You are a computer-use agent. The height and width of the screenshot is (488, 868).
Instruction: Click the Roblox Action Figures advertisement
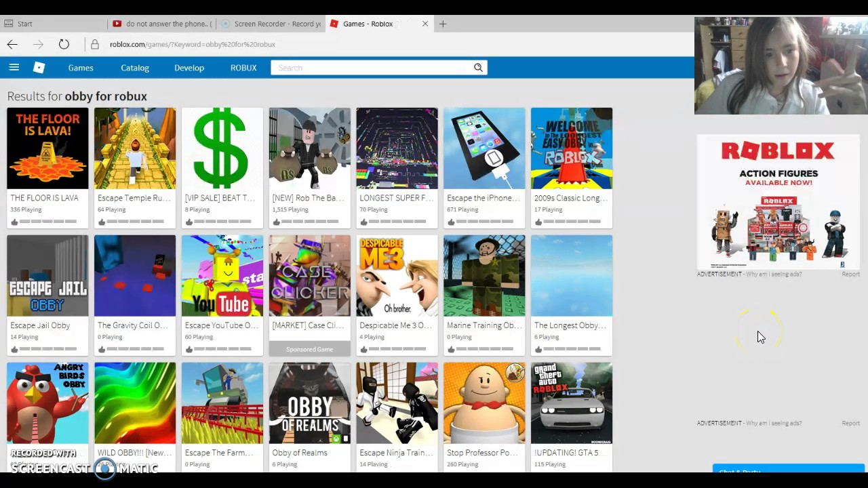point(778,202)
